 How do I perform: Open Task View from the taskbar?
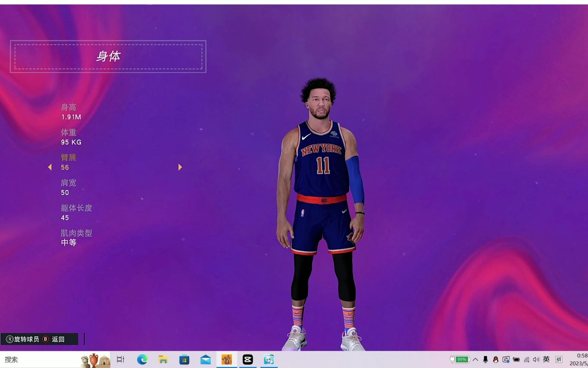pyautogui.click(x=120, y=359)
